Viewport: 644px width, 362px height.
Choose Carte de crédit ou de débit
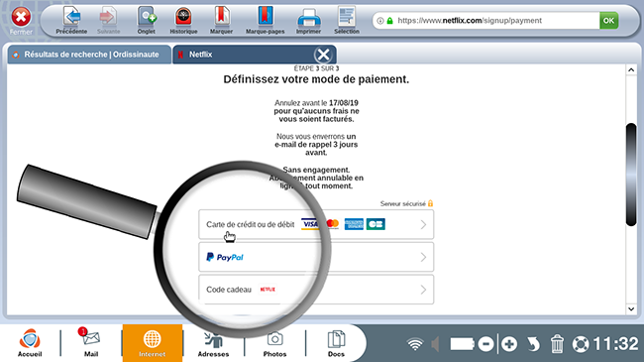pos(316,224)
